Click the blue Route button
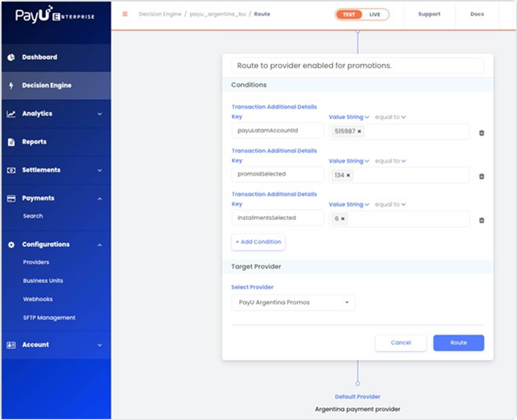 (458, 343)
